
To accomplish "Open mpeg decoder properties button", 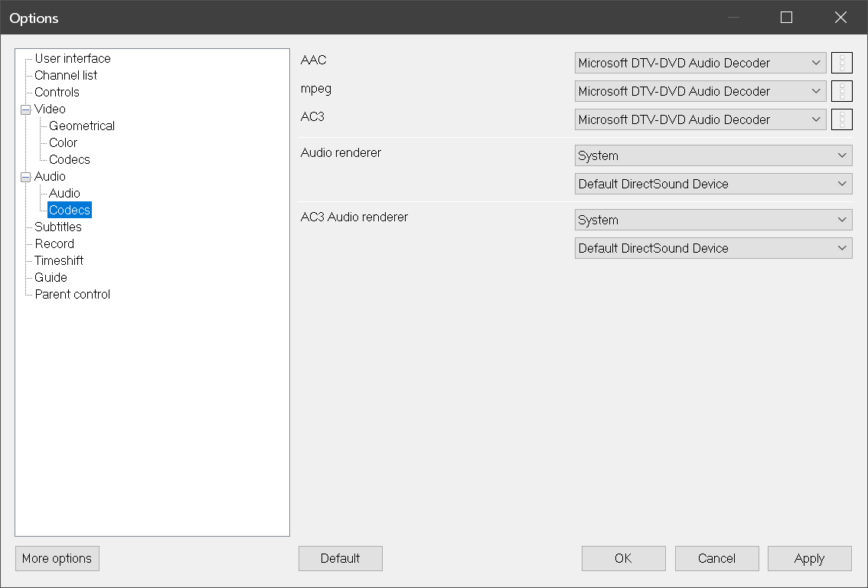I will tap(841, 91).
